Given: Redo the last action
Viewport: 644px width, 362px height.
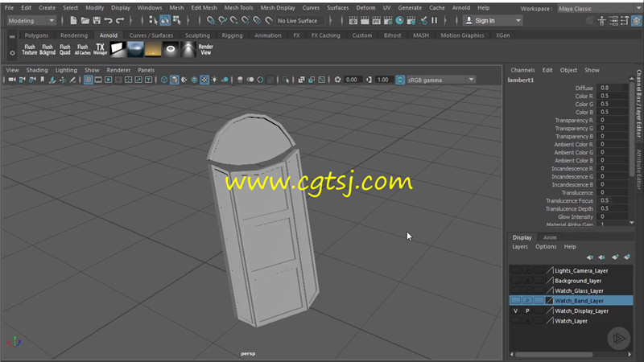Looking at the screenshot, I should (120, 20).
